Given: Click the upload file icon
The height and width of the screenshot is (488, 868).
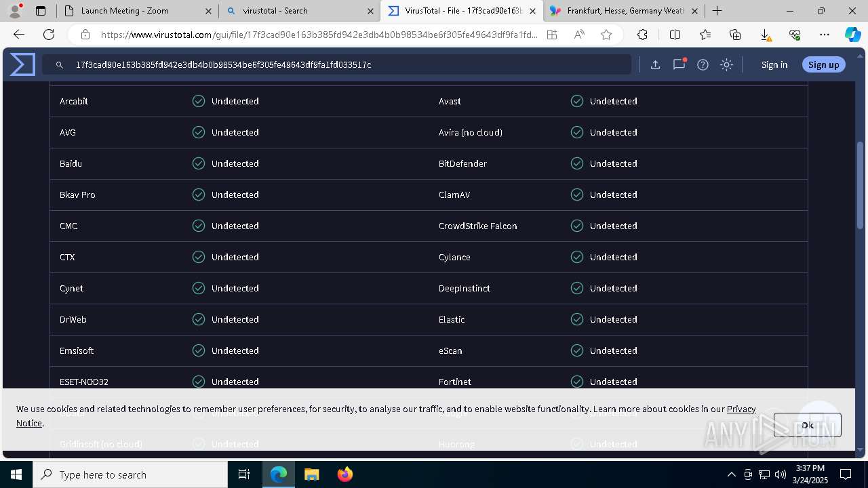Looking at the screenshot, I should coord(655,64).
